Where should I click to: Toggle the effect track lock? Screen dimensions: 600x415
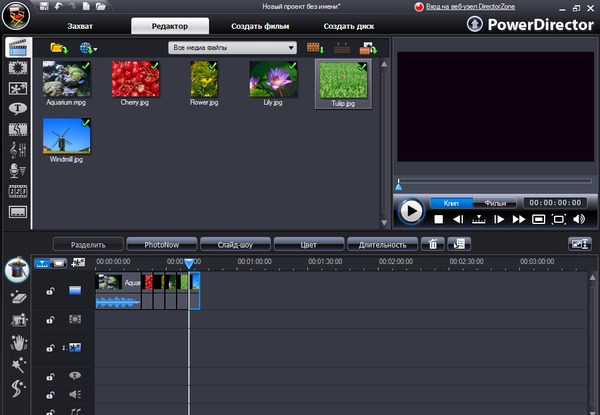[x=50, y=319]
